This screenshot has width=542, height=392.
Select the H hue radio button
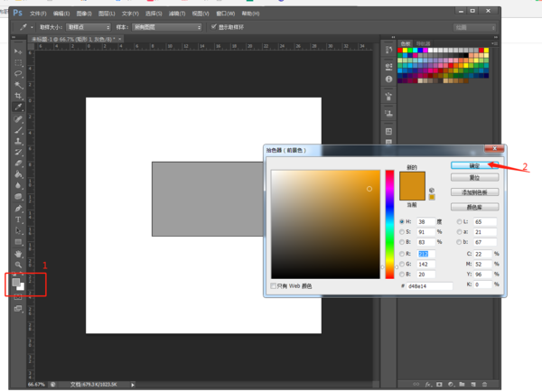(x=402, y=221)
